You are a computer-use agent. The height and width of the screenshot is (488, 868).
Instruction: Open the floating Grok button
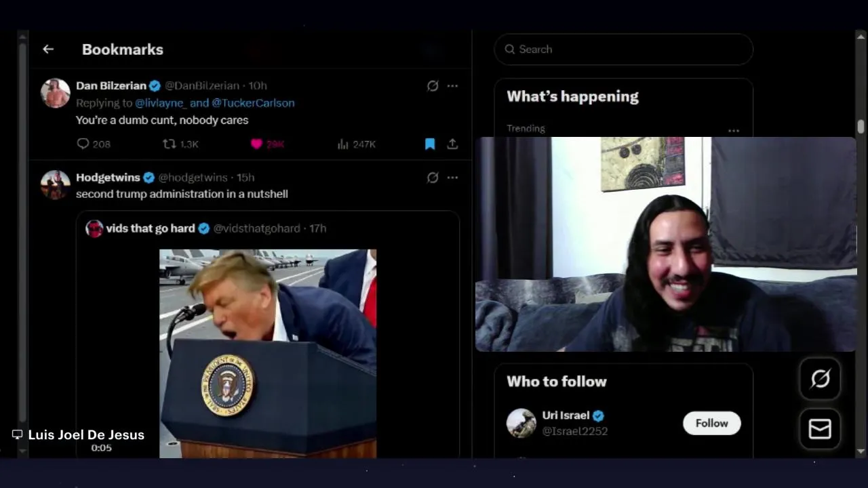pos(820,379)
